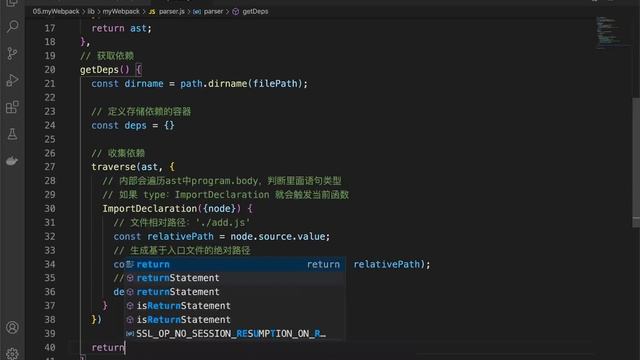This screenshot has height=360, width=640.
Task: Open the Accounts menu icon
Action: click(x=12, y=327)
